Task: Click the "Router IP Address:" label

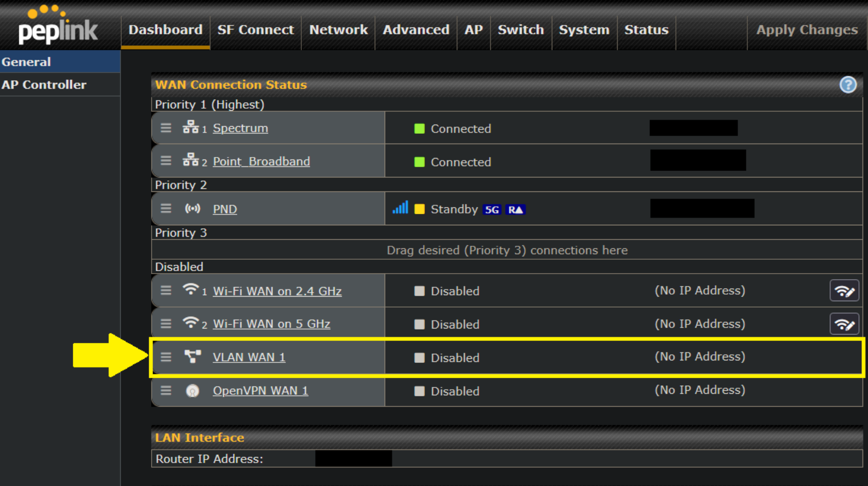Action: 210,459
